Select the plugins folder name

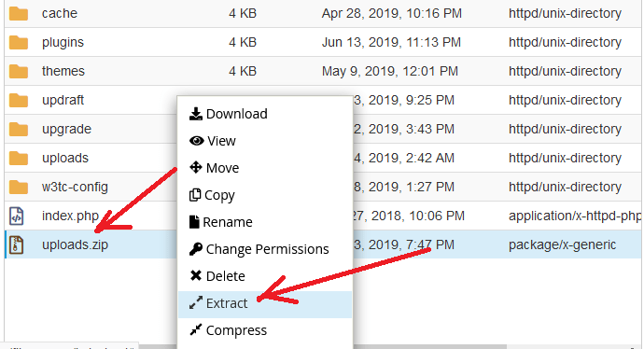(63, 42)
